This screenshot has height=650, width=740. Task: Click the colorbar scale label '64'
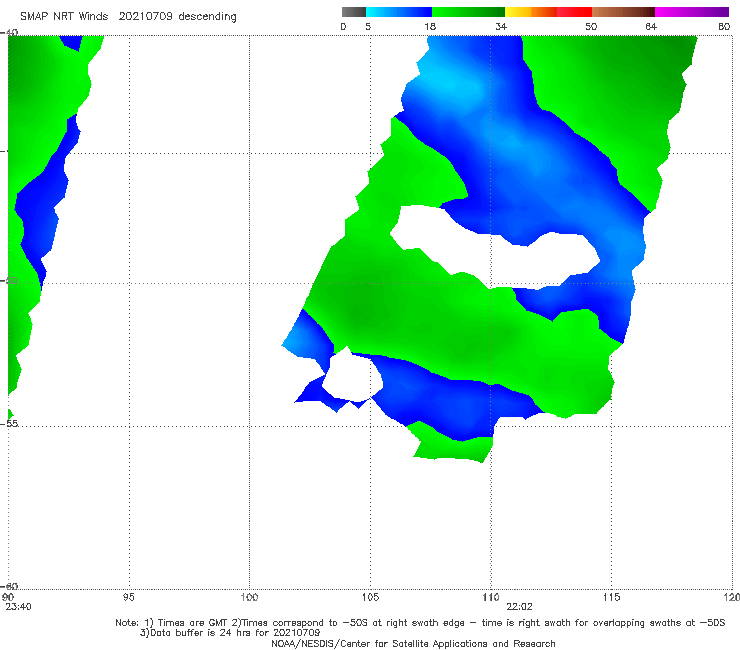(651, 27)
